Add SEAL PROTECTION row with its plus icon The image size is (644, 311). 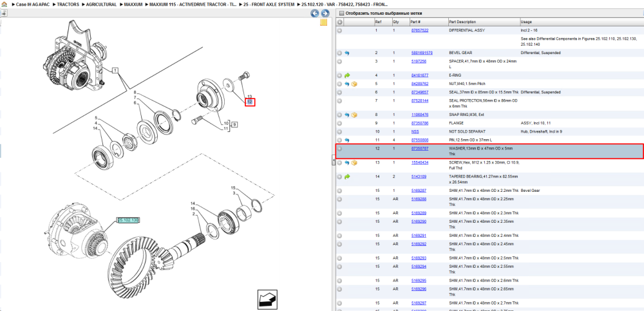pyautogui.click(x=339, y=100)
